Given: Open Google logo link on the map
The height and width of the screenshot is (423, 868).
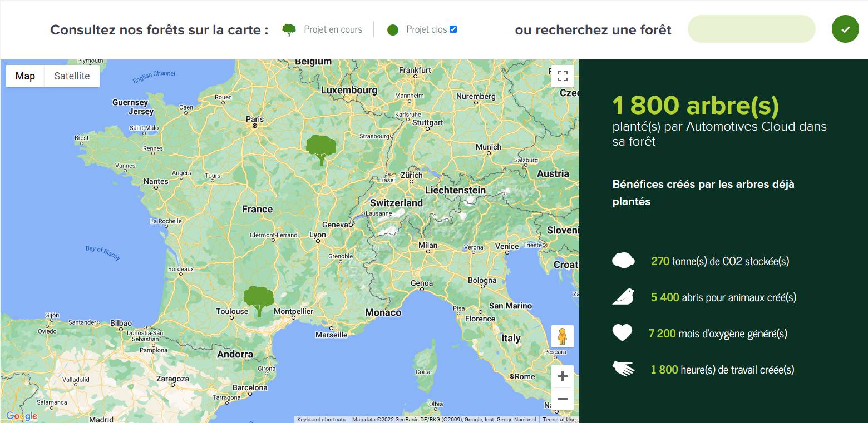Looking at the screenshot, I should point(22,416).
